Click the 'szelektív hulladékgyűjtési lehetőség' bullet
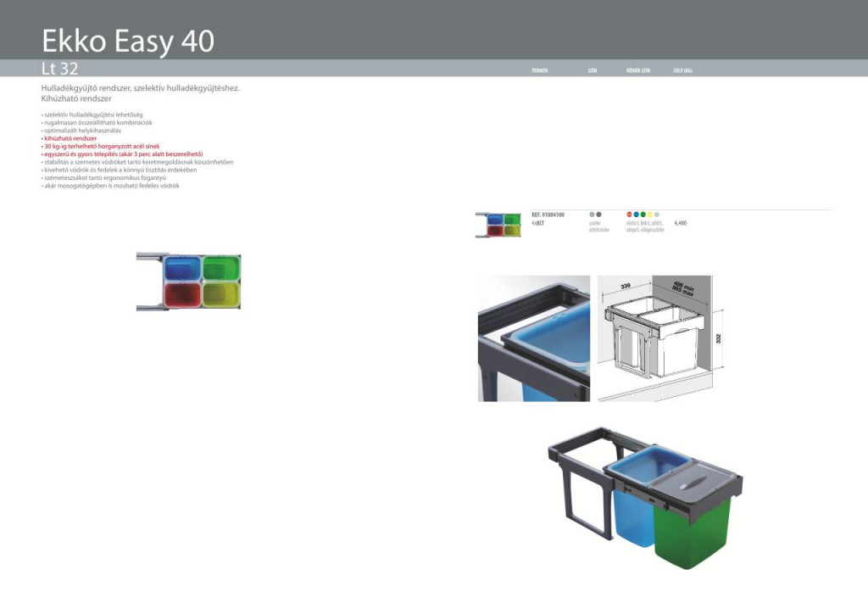Viewport: 868px width, 614px height. coord(92,114)
